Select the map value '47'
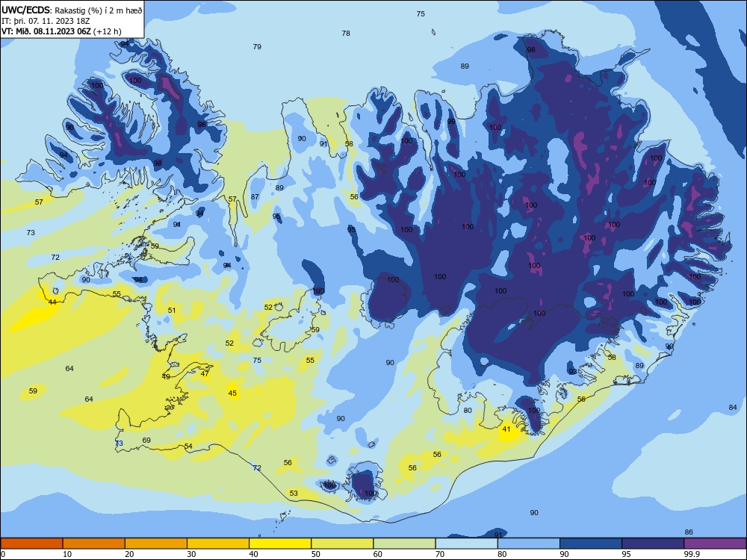The image size is (747, 560). [205, 374]
